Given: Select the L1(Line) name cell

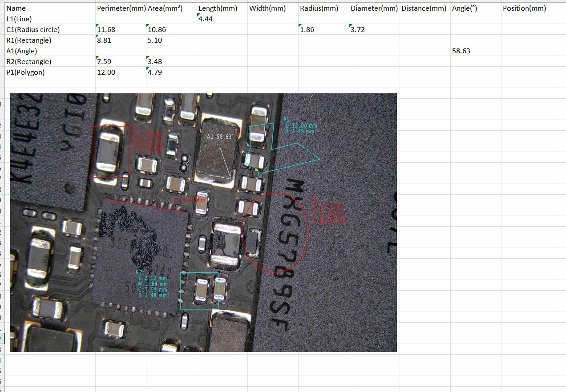Looking at the screenshot, I should click(49, 19).
